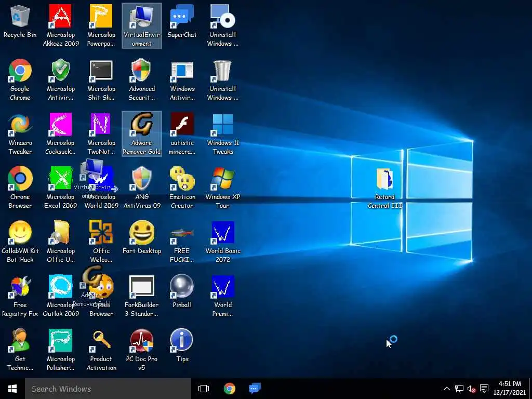The width and height of the screenshot is (532, 399).
Task: Open the Windows Start menu
Action: [12, 389]
